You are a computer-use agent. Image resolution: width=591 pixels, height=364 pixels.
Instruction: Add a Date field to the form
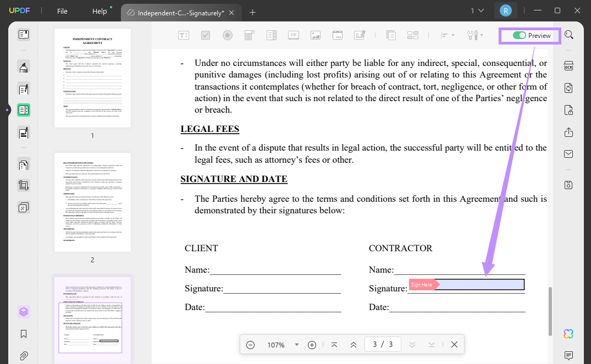(337, 35)
